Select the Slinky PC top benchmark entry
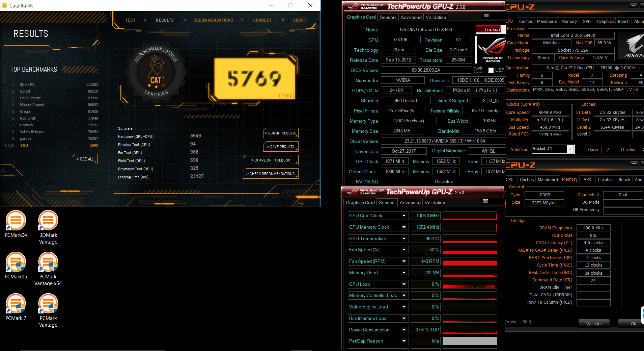The image size is (644, 351). tap(55, 84)
